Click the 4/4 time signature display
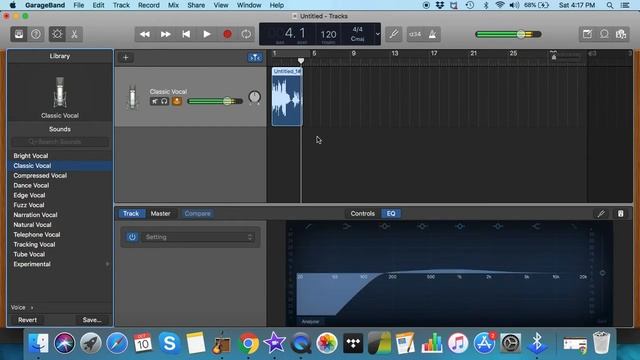Image resolution: width=640 pixels, height=360 pixels. click(x=358, y=29)
